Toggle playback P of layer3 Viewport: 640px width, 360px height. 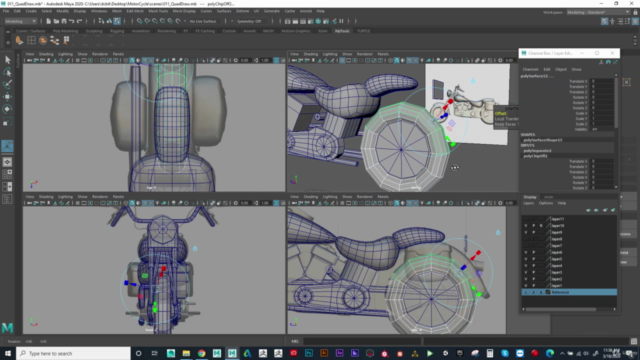(x=533, y=272)
